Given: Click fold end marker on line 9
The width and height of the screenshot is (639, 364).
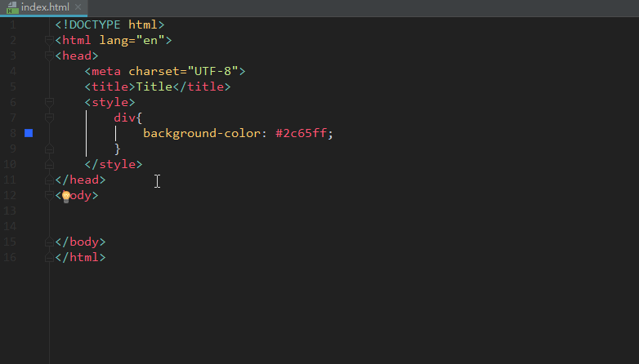Looking at the screenshot, I should 49,149.
